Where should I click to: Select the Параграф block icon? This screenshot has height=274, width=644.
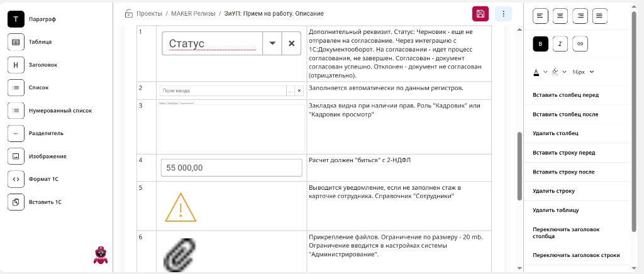tap(16, 19)
